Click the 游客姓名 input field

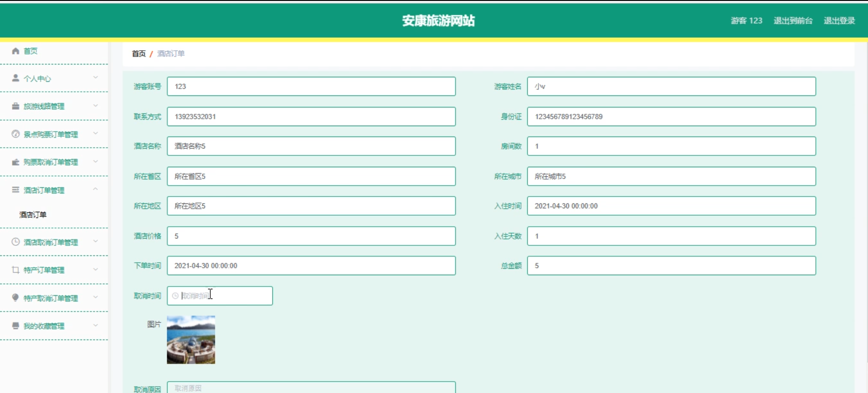(672, 86)
